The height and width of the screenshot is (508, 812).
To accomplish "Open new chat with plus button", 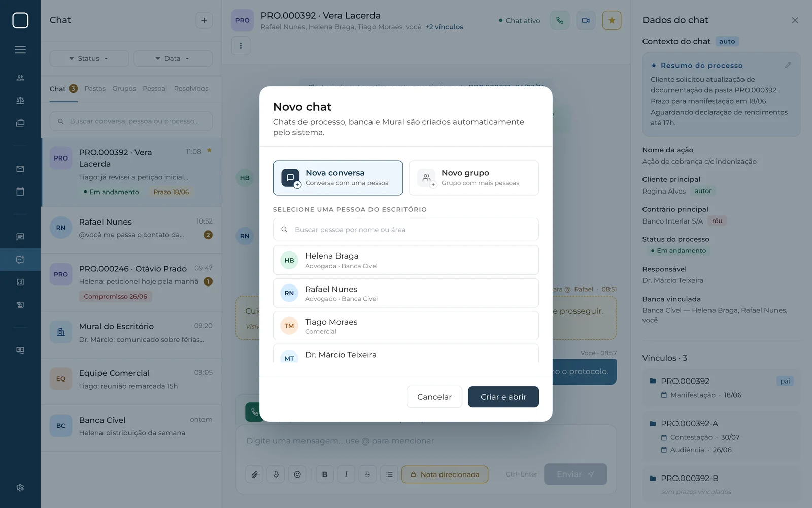I will pyautogui.click(x=204, y=20).
